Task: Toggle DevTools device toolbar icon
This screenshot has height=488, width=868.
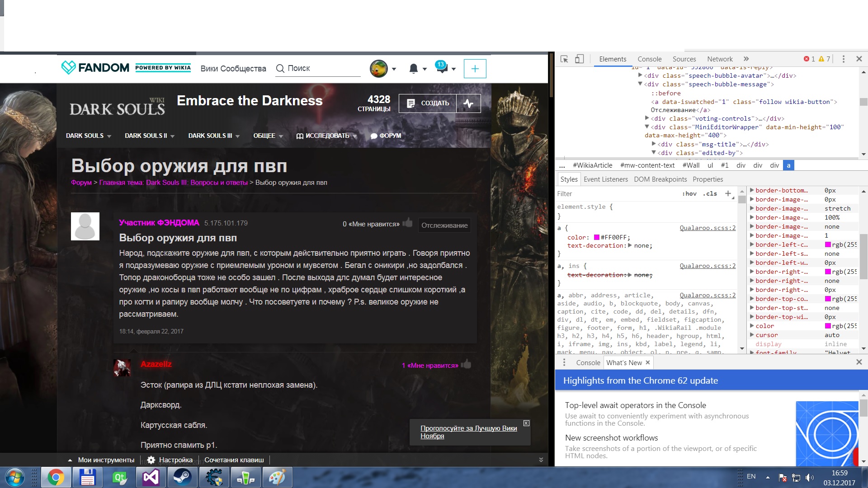Action: [x=579, y=59]
